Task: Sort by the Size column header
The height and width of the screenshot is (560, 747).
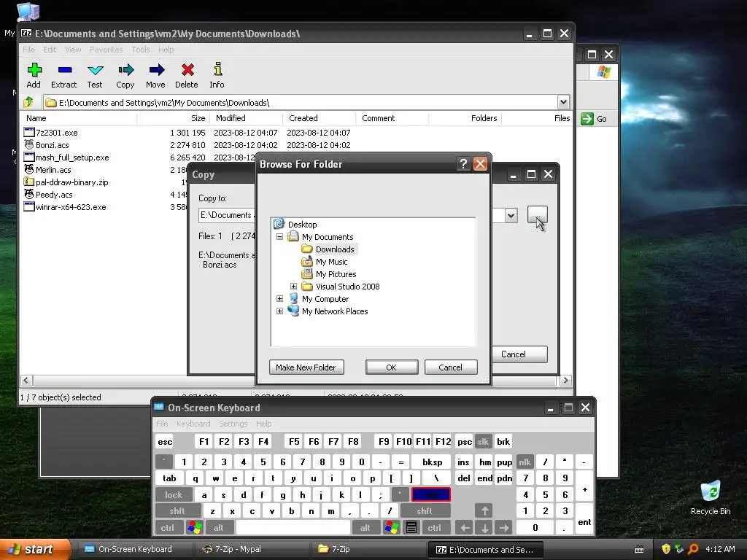Action: click(x=172, y=118)
